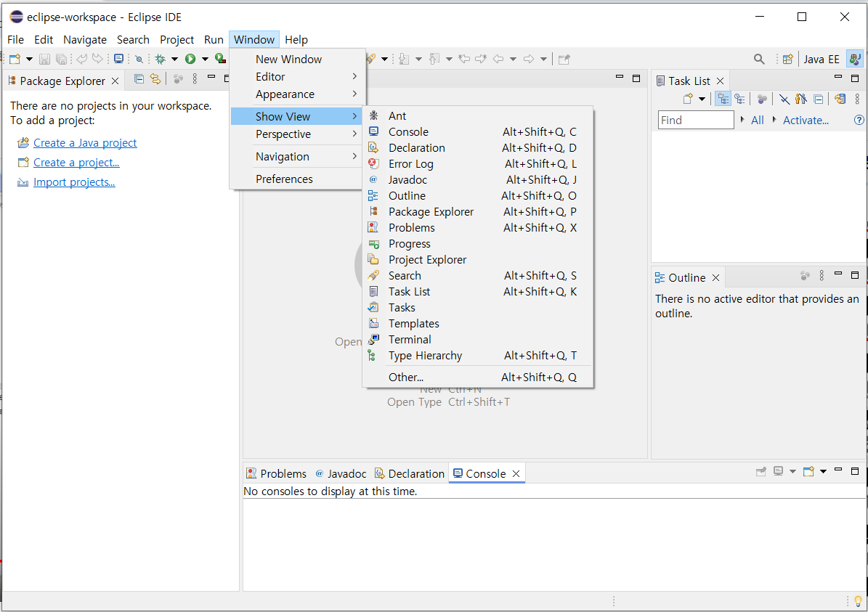Viewport: 868px width, 612px height.
Task: Close the Package Explorer tab
Action: tap(115, 81)
